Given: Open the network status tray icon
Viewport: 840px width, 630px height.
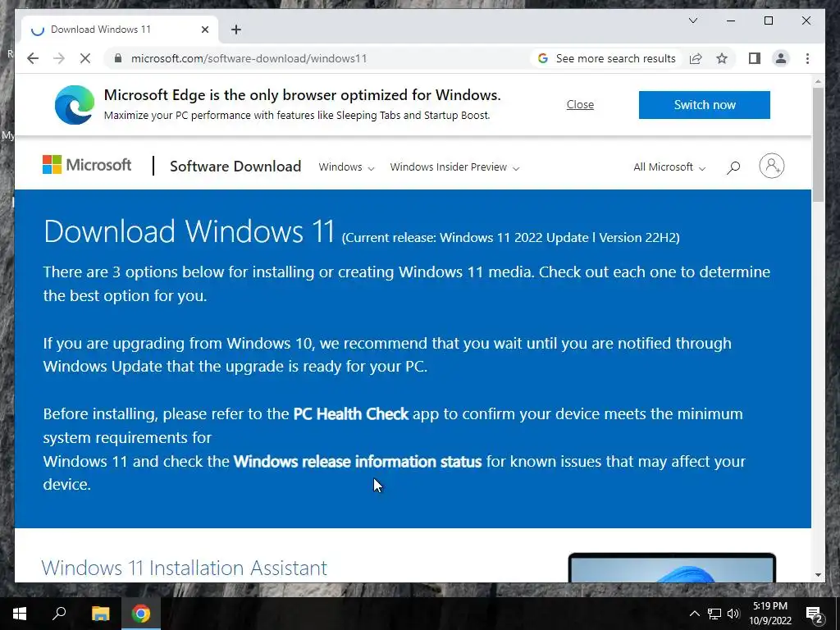Looking at the screenshot, I should [714, 614].
